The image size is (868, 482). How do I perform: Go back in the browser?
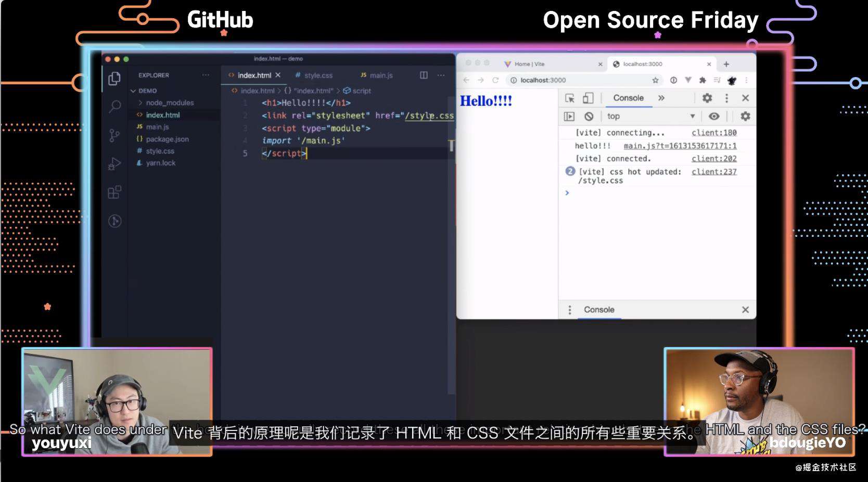(x=466, y=80)
